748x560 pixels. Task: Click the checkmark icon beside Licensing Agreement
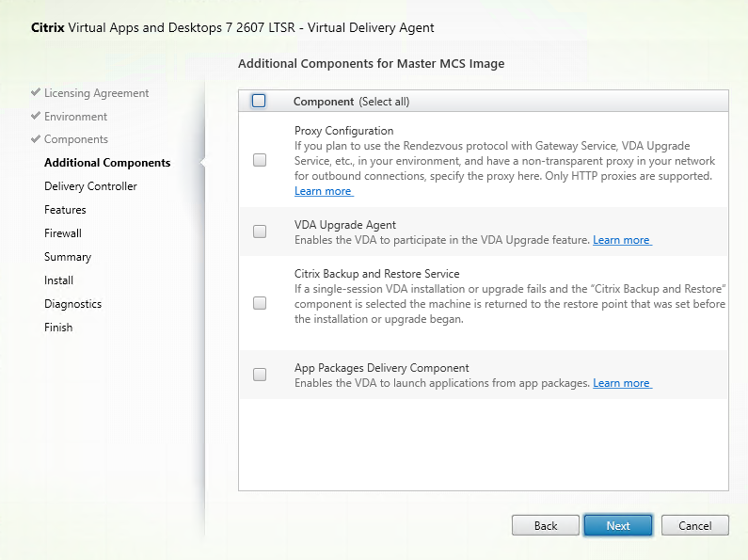click(x=36, y=92)
